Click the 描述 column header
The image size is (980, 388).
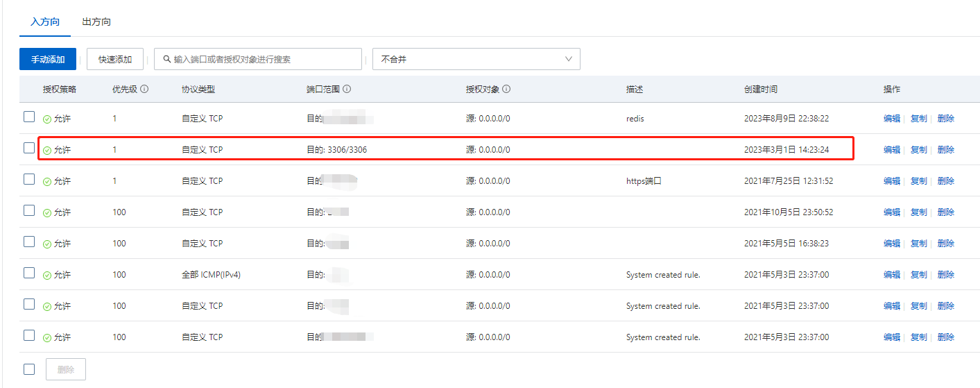tap(635, 90)
